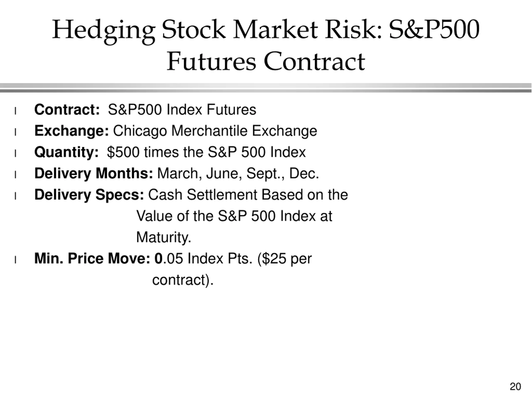The image size is (532, 399).
Task: Select '.05 Index Pts. ($25 per' text
Action: 237,259
